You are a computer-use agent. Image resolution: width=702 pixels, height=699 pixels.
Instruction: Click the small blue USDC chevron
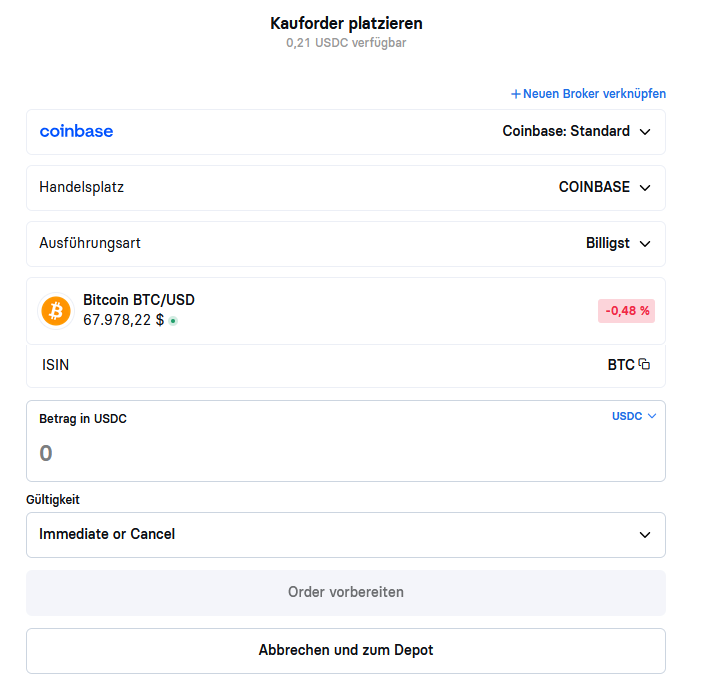click(x=652, y=416)
